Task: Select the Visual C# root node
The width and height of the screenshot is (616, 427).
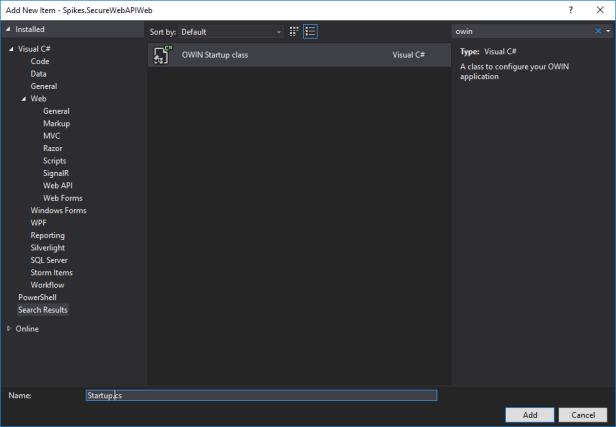Action: coord(34,49)
